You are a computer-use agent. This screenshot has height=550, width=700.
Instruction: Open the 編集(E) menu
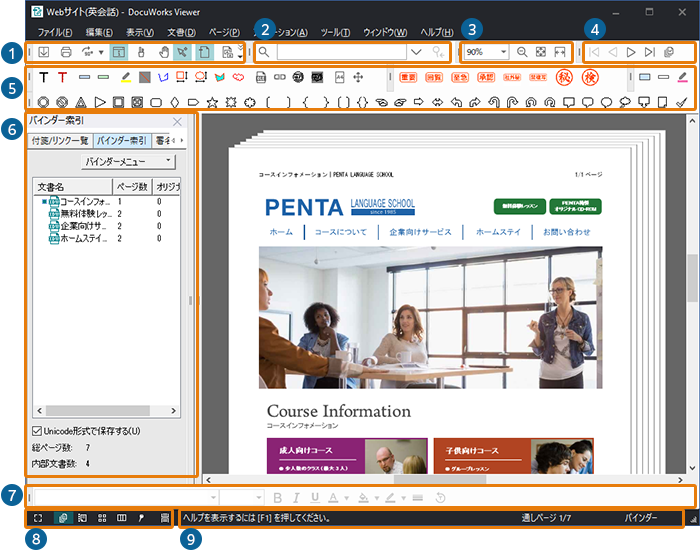pos(99,32)
